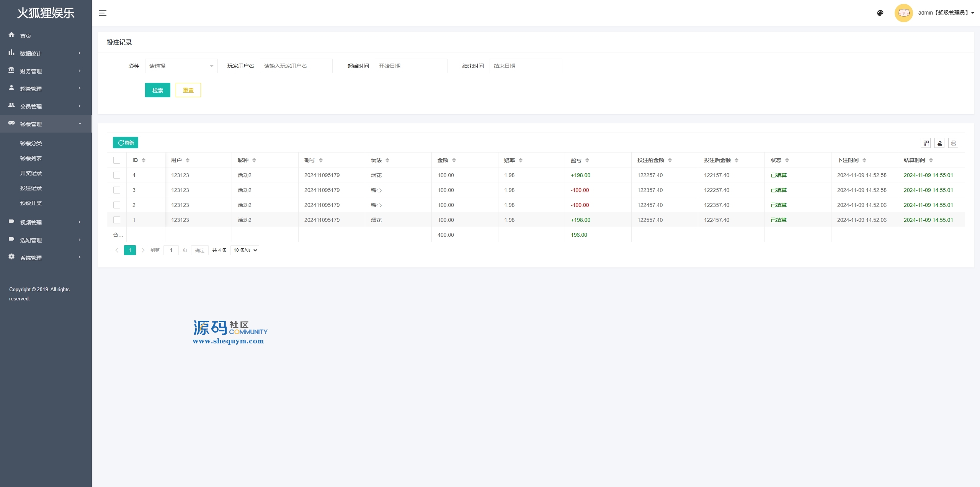The image size is (980, 487).
Task: Sort by the ID column arrows
Action: pyautogui.click(x=144, y=160)
